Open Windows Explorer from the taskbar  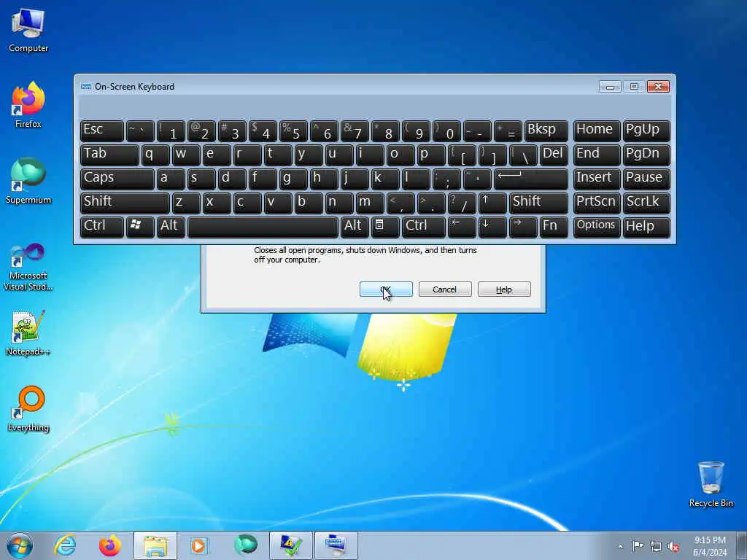tap(155, 545)
